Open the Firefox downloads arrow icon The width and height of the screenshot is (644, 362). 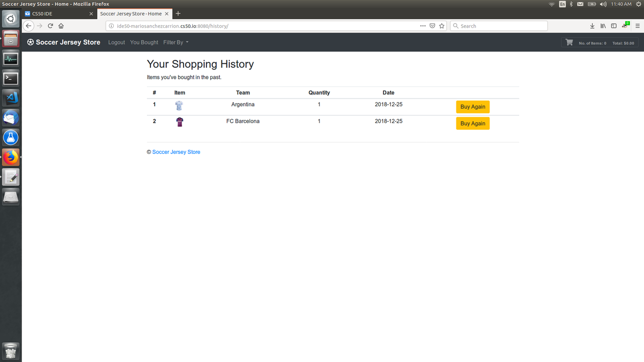(592, 26)
